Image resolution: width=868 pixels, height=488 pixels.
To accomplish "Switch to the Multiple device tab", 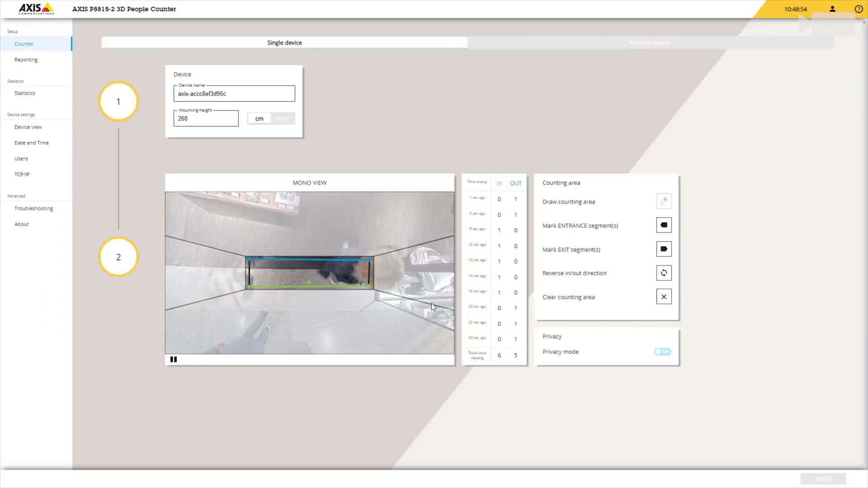I will point(650,43).
